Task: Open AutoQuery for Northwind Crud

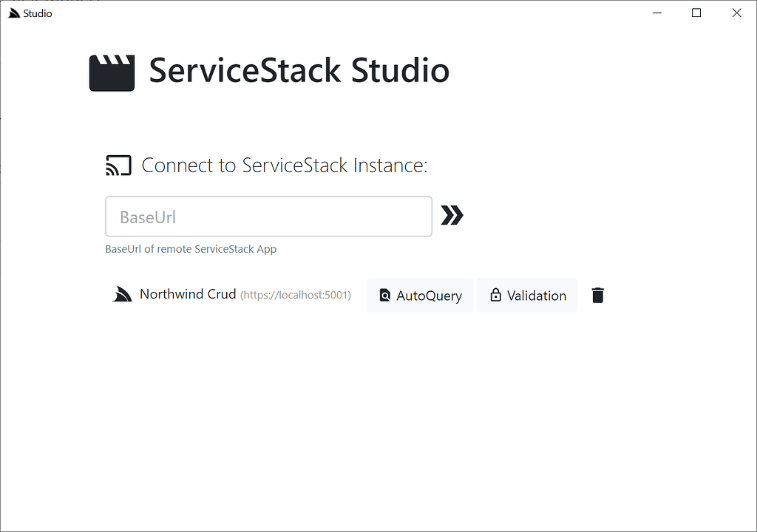Action: point(420,295)
